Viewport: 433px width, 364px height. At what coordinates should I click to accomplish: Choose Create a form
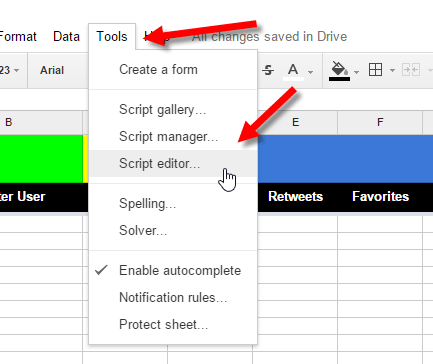click(x=173, y=70)
